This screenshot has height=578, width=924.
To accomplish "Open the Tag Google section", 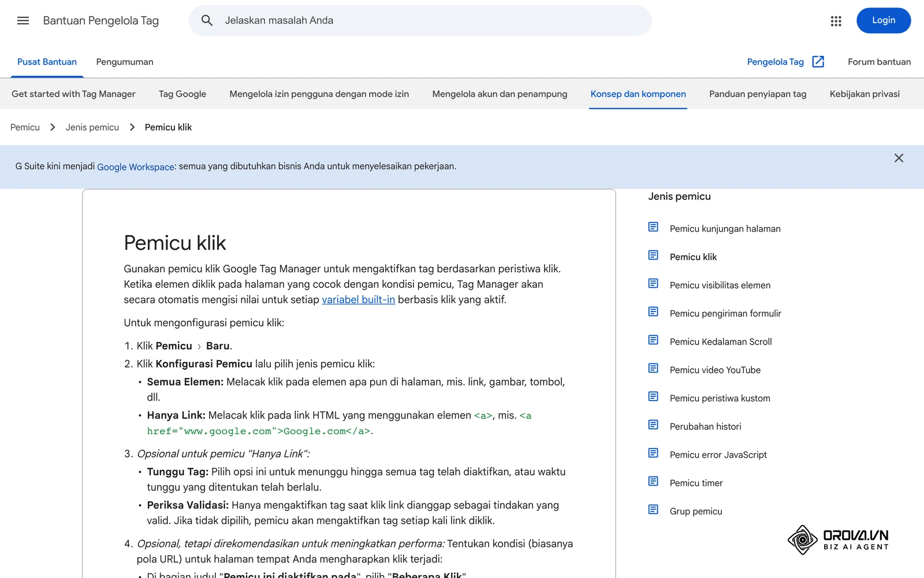I will click(x=182, y=94).
